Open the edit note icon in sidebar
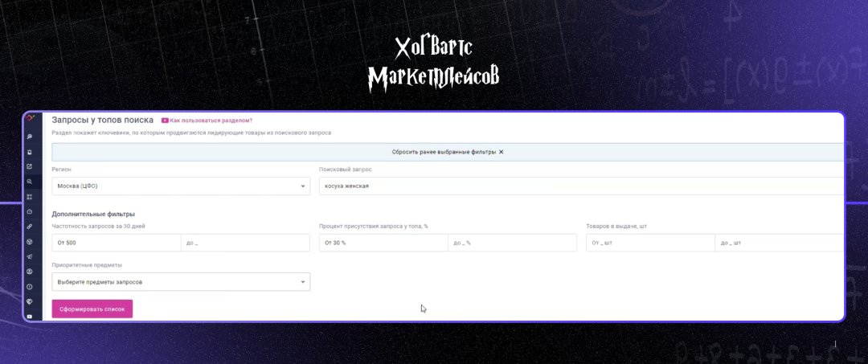868x364 pixels. point(30,166)
